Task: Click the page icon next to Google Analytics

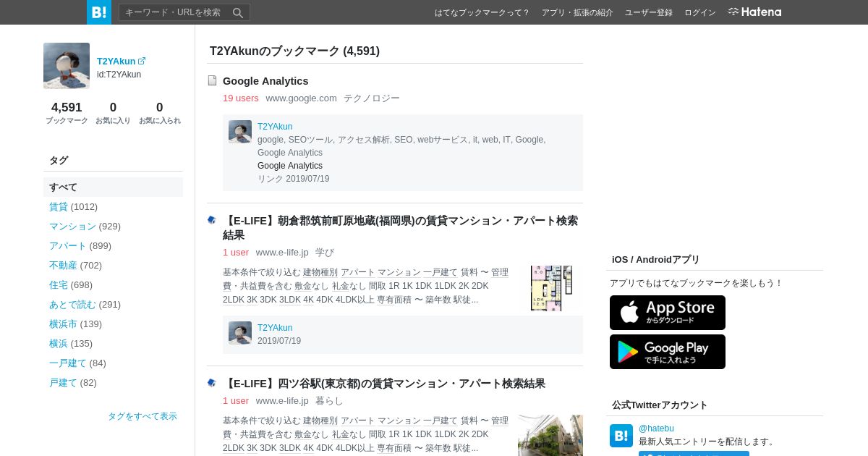Action: (212, 80)
